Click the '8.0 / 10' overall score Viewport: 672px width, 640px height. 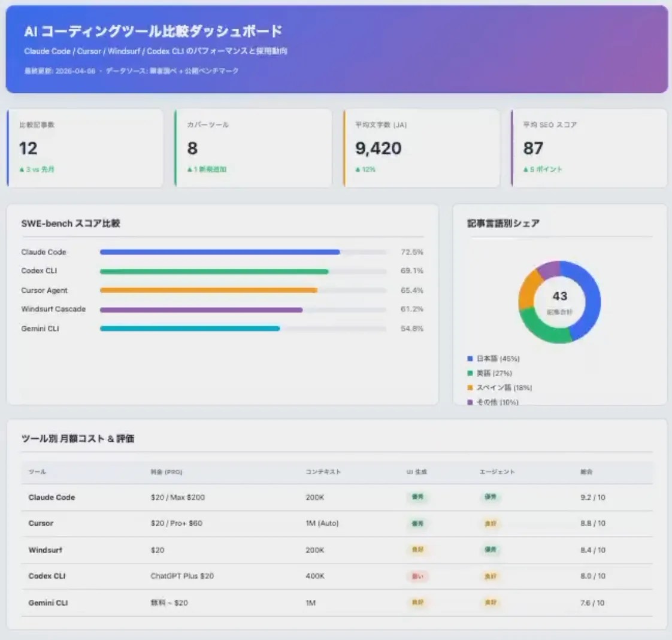593,576
